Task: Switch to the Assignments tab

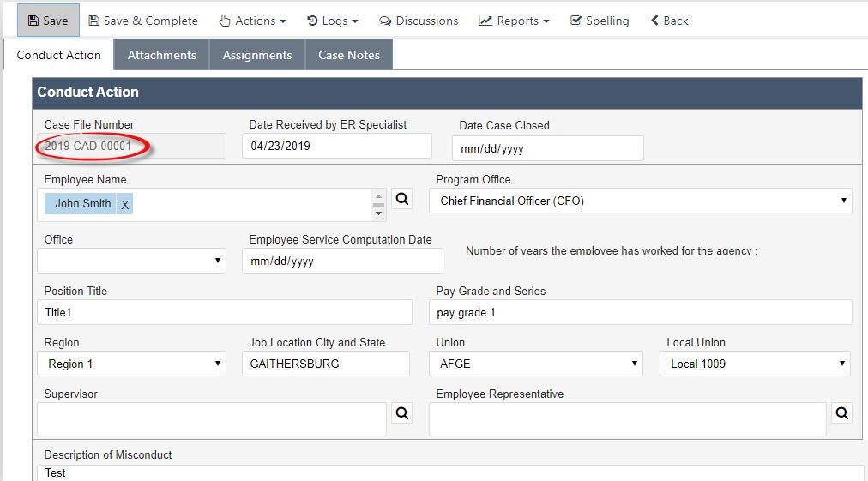Action: [257, 55]
